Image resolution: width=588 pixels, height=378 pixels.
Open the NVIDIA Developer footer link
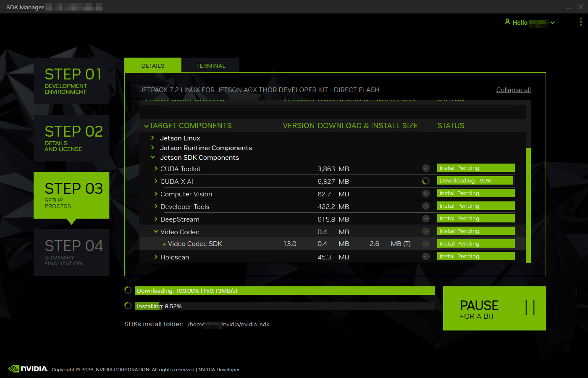(219, 370)
